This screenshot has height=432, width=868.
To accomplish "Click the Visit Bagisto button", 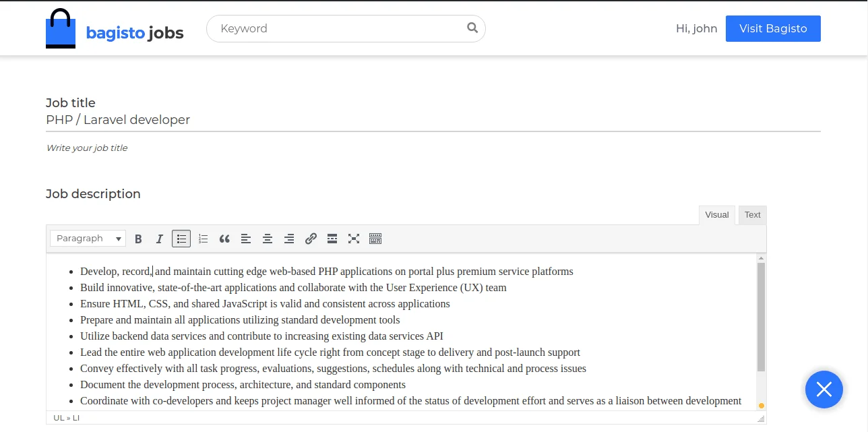I will 773,28.
